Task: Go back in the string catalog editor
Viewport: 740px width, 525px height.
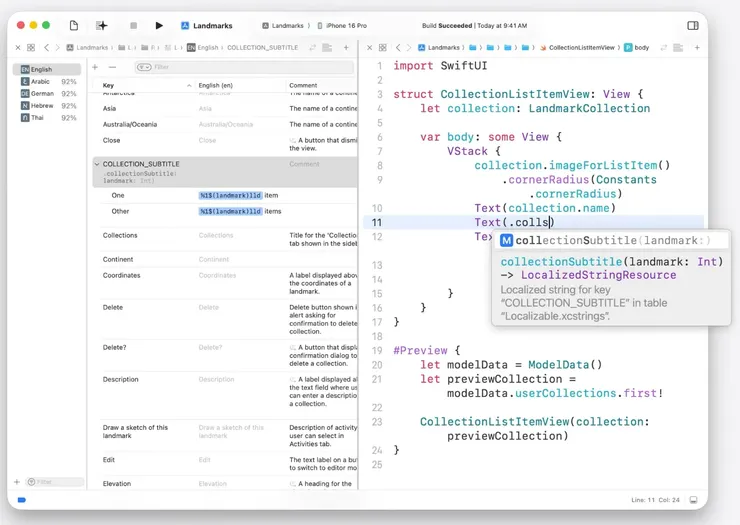Action: (x=46, y=48)
